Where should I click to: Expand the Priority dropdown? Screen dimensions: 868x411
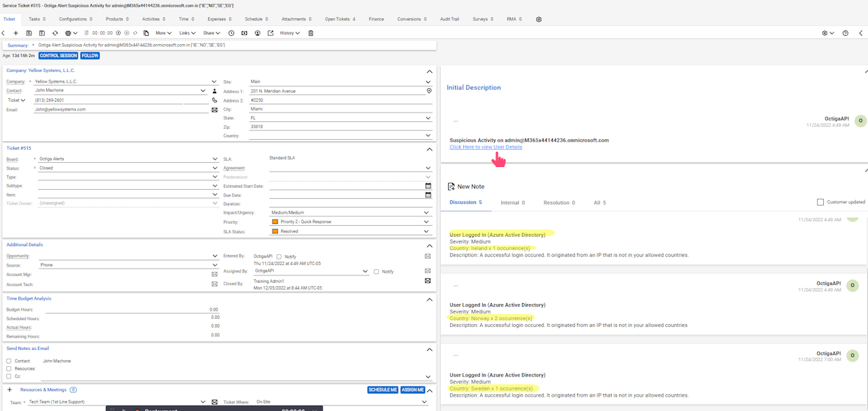click(427, 222)
